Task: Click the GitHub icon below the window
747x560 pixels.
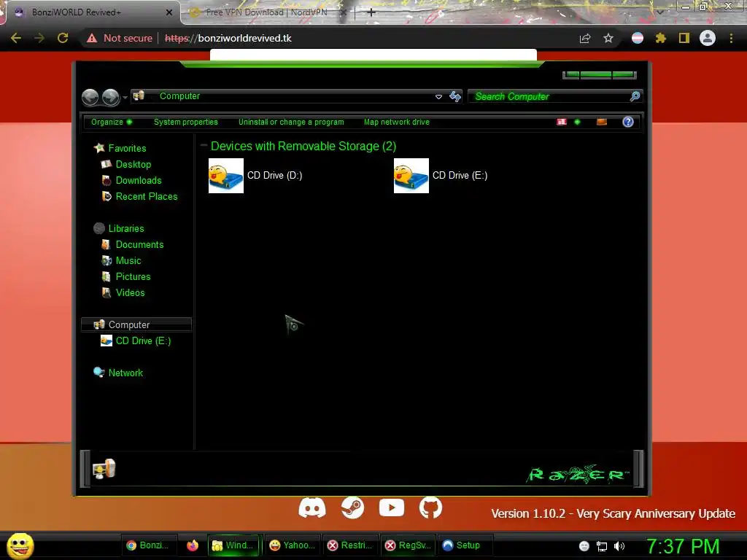Action: tap(430, 508)
